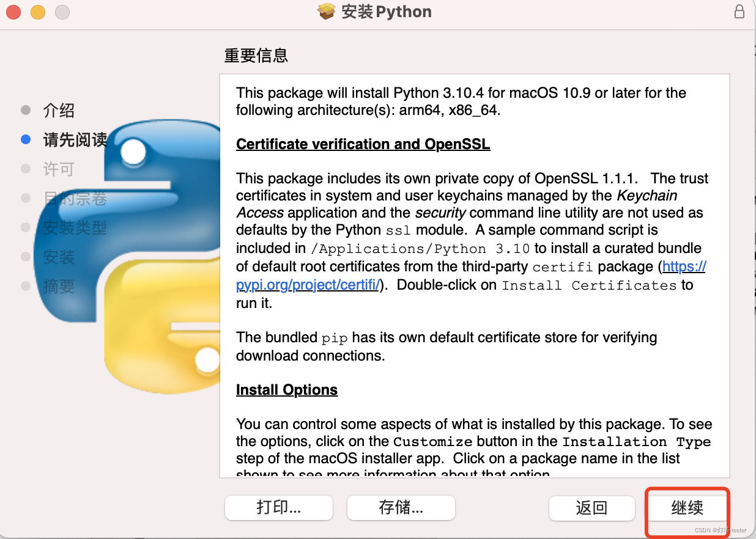The width and height of the screenshot is (756, 539).
Task: Click the 'Customize' monospace word
Action: [x=432, y=442]
